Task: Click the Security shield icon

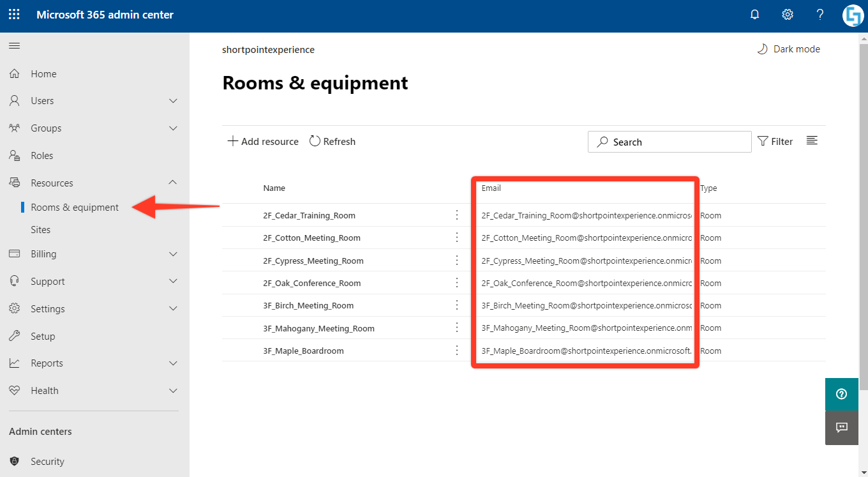Action: tap(15, 461)
